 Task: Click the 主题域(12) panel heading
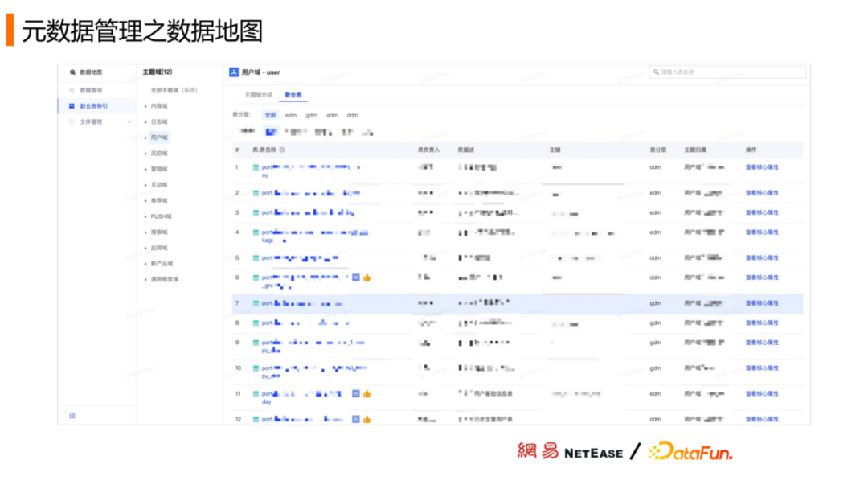(x=158, y=72)
